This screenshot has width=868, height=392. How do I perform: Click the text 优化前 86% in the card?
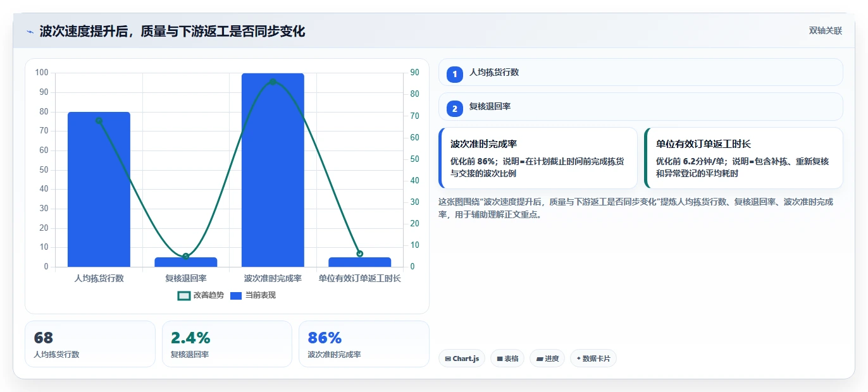[x=473, y=161]
